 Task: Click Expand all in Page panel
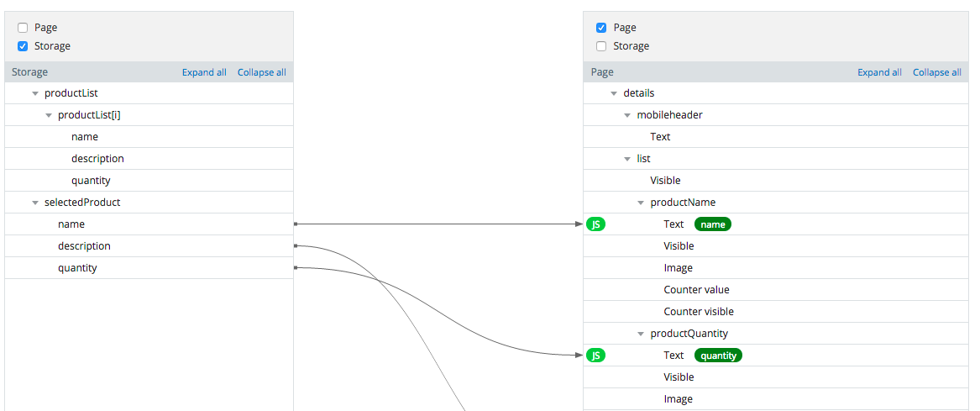[879, 72]
